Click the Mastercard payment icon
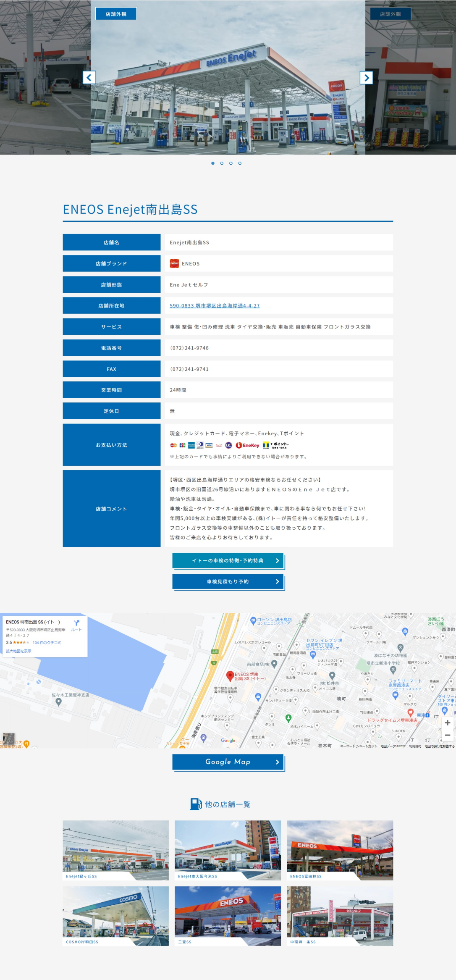This screenshot has height=980, width=456. pyautogui.click(x=173, y=445)
